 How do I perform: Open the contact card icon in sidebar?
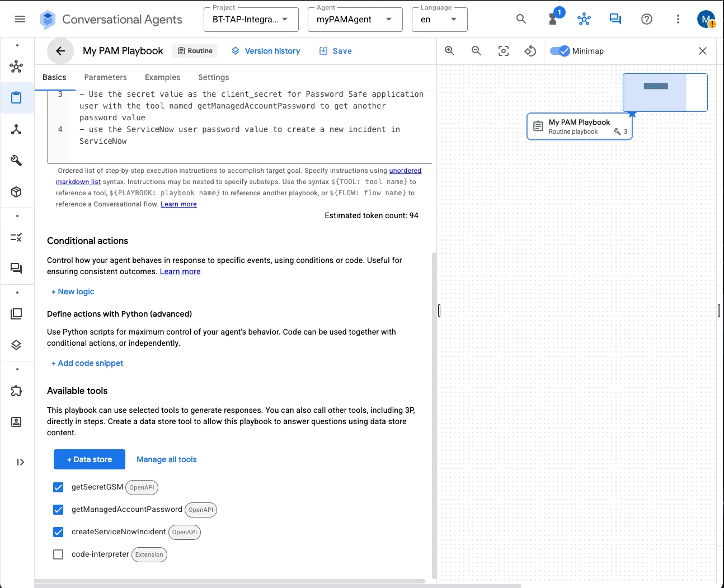(x=16, y=422)
